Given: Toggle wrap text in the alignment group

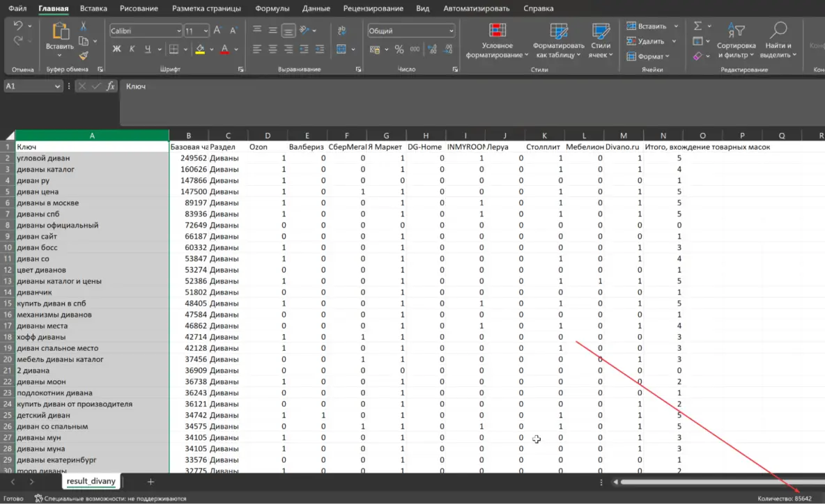Looking at the screenshot, I should 341,31.
